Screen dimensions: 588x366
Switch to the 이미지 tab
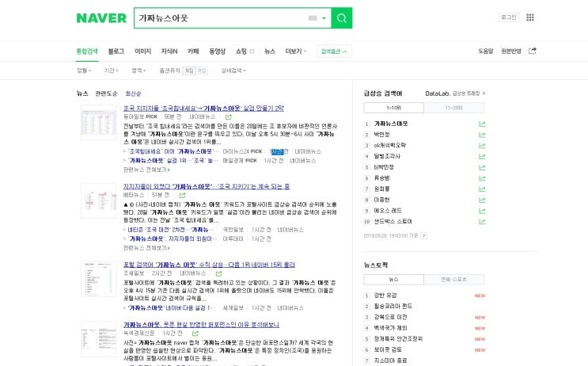point(143,51)
